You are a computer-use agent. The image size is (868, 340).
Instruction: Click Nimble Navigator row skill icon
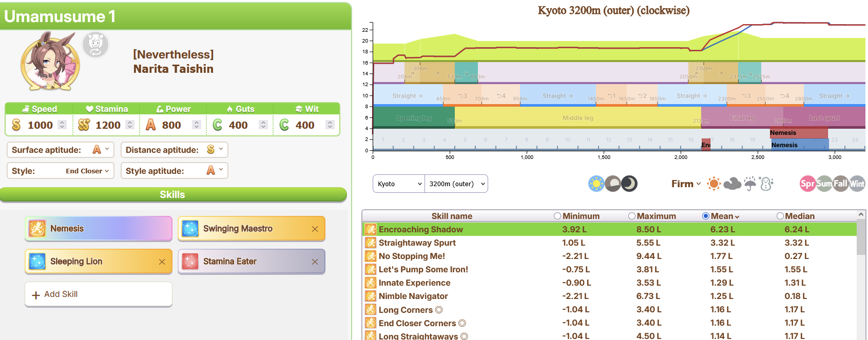(x=371, y=296)
